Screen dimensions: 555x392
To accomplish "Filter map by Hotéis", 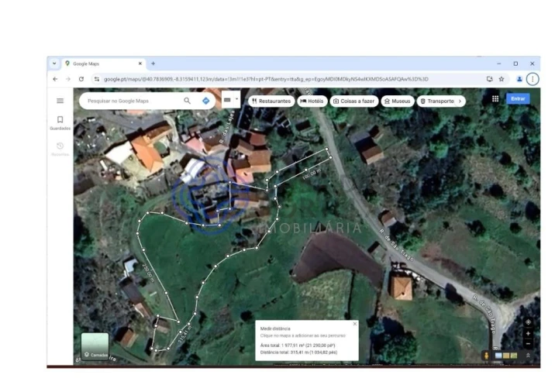I will point(312,101).
